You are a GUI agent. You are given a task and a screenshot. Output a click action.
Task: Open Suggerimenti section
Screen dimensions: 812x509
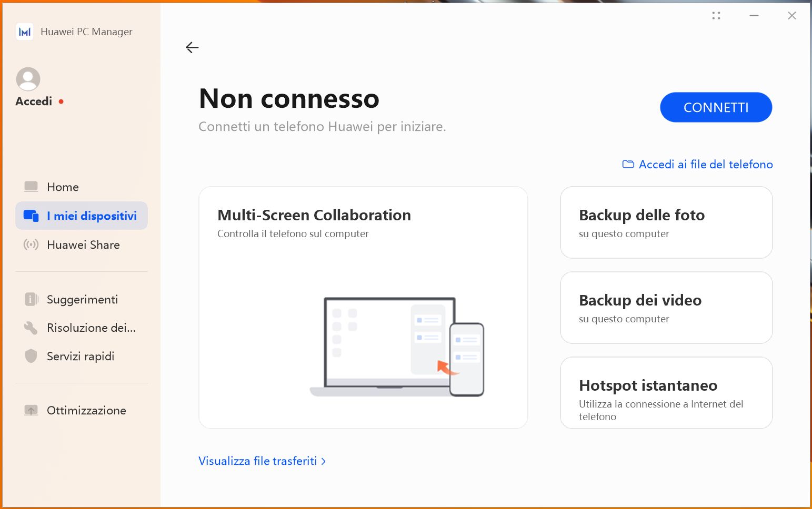click(x=82, y=299)
